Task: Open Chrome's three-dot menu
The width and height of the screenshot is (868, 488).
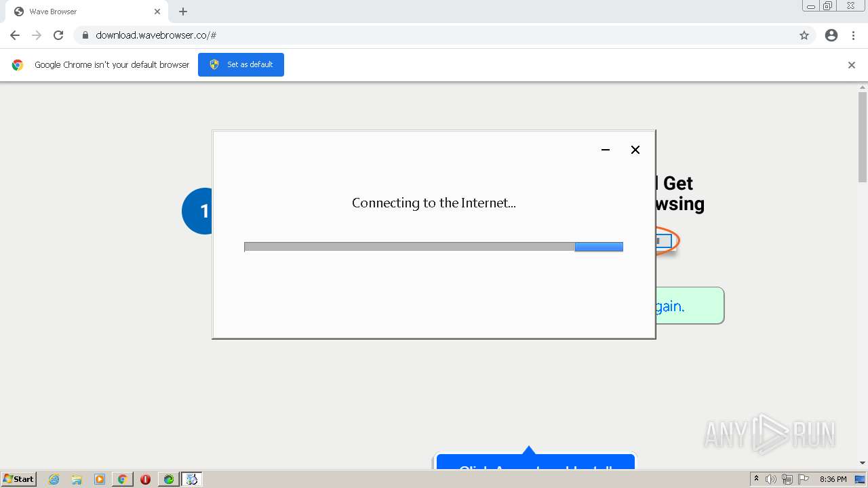Action: [x=853, y=35]
